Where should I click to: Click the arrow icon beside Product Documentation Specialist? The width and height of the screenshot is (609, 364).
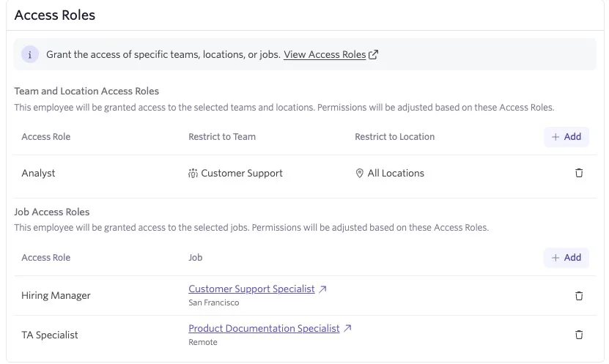(347, 328)
